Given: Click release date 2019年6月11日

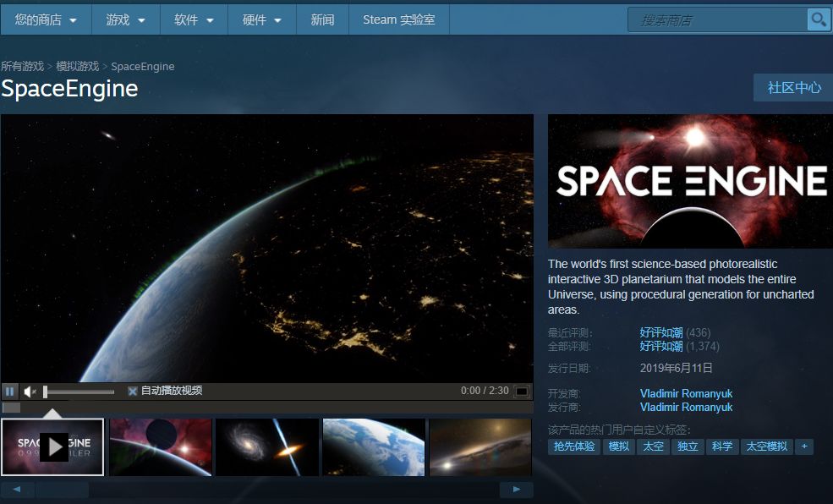Looking at the screenshot, I should pyautogui.click(x=676, y=368).
